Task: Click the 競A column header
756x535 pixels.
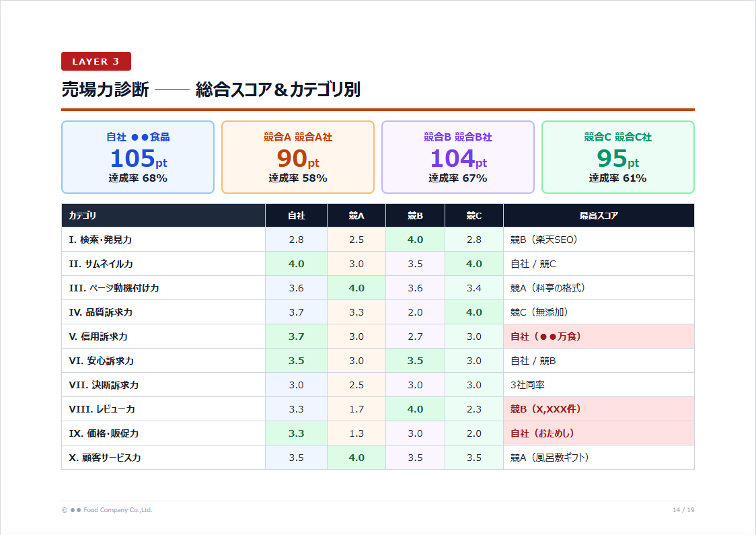Action: coord(356,215)
